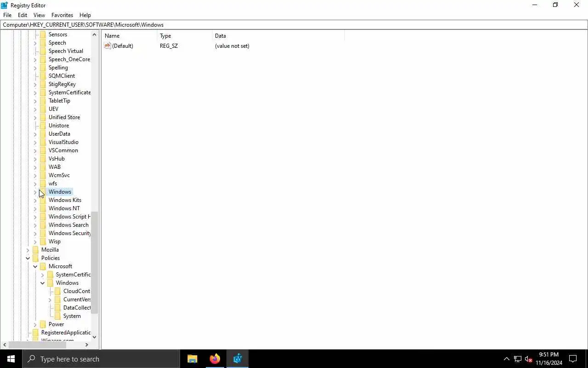This screenshot has width=588, height=368.
Task: Select the SystemCertificates folder icon
Action: (x=43, y=92)
